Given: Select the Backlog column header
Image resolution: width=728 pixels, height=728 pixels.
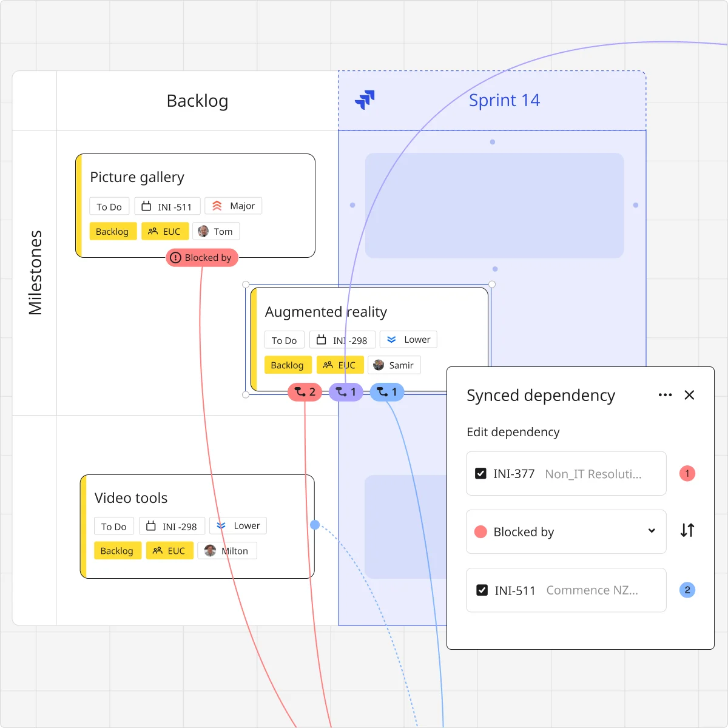Looking at the screenshot, I should pyautogui.click(x=197, y=101).
